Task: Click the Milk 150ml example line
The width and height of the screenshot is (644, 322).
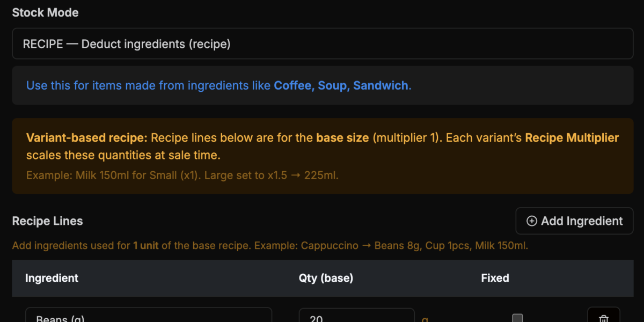Action: click(x=182, y=175)
